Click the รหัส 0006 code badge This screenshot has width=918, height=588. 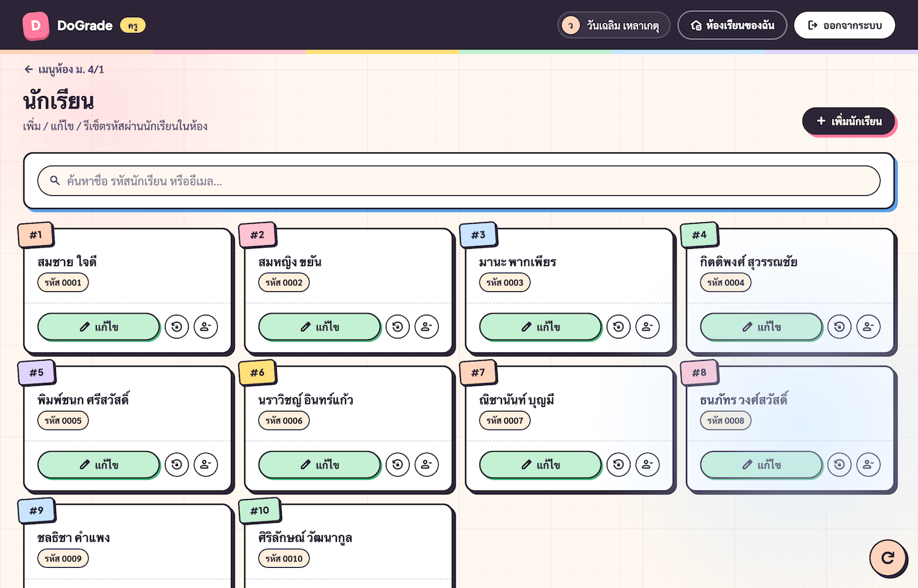(x=284, y=420)
